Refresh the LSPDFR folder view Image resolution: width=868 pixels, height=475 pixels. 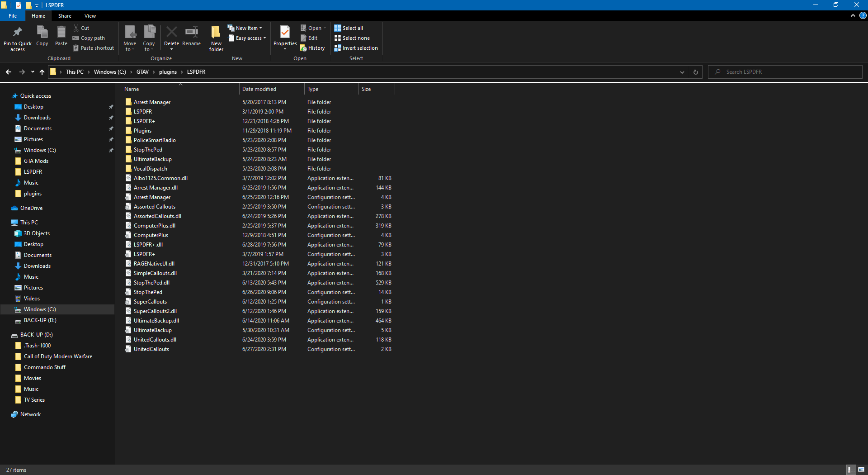click(x=696, y=72)
